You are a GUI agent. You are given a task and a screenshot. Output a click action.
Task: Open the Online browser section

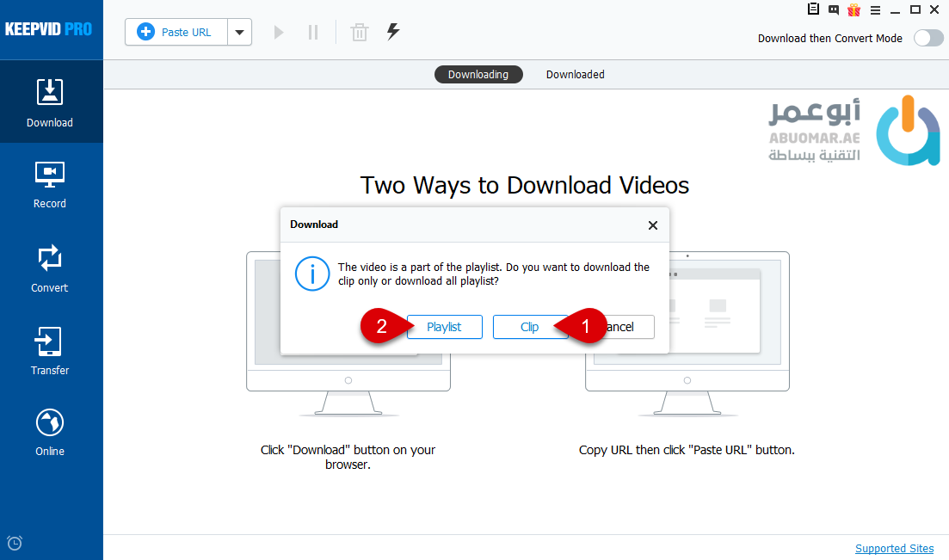[50, 433]
